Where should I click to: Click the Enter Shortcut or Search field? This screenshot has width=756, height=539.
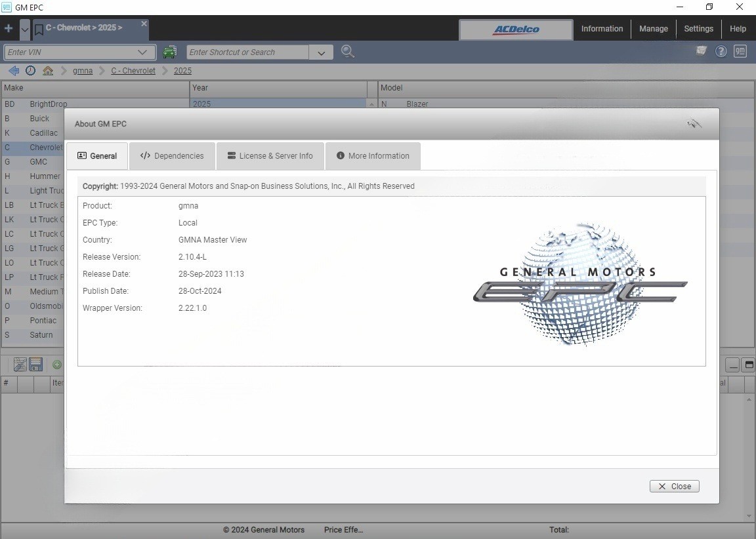(247, 52)
